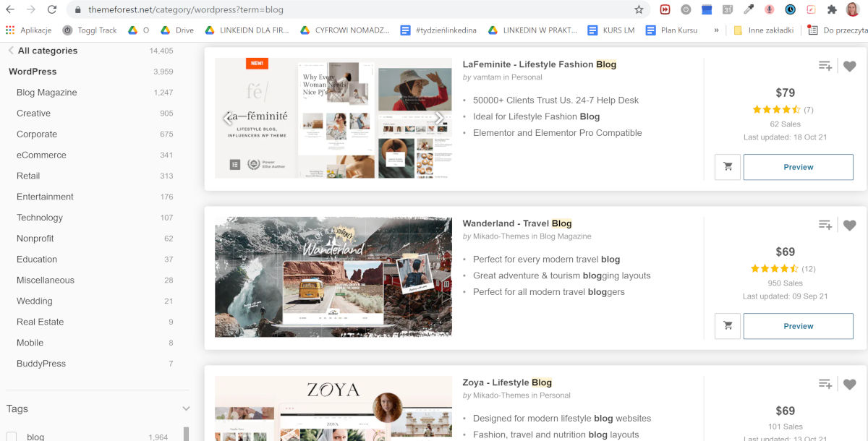Open the Toggl Track bookmark

tap(90, 30)
